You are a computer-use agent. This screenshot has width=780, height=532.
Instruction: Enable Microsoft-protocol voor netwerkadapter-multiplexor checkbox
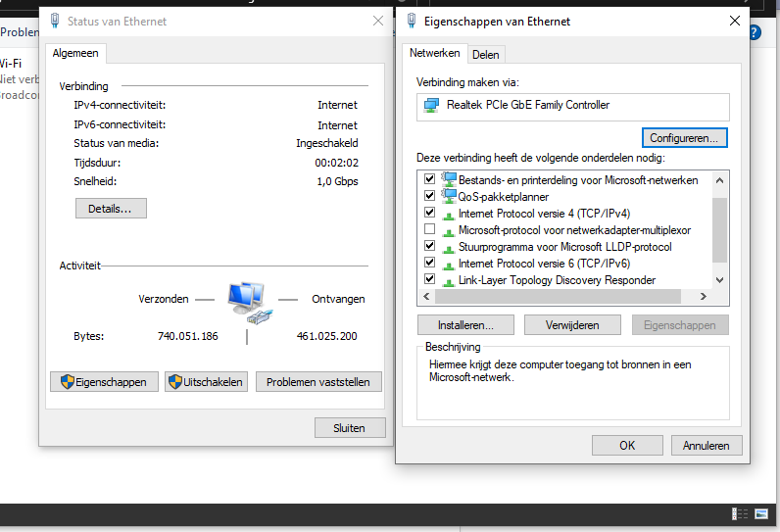[429, 230]
